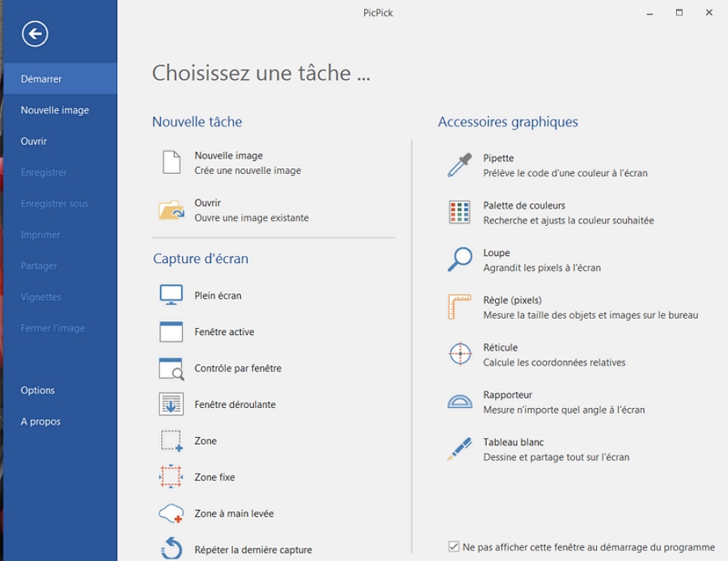Choose the Zone à main levée label
The width and height of the screenshot is (728, 561).
tap(234, 513)
